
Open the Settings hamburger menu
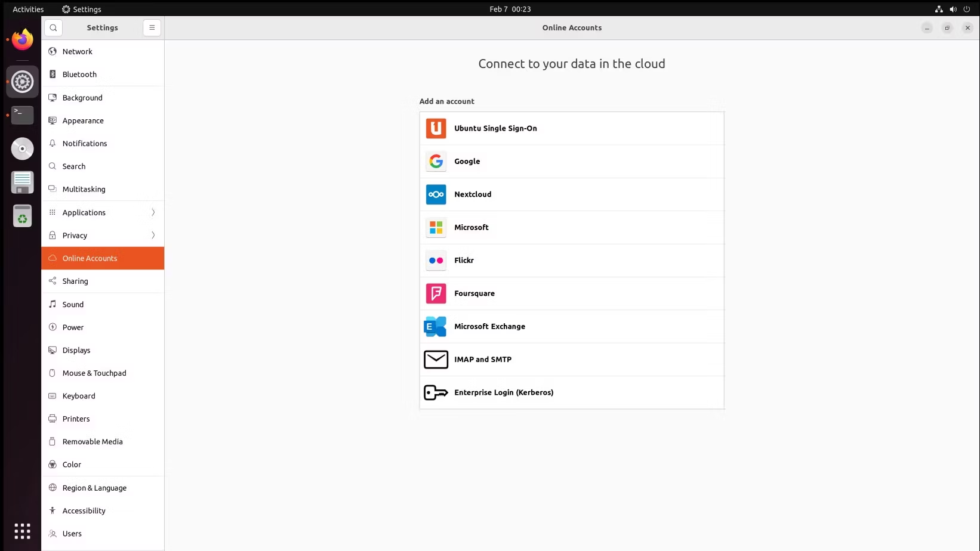pyautogui.click(x=152, y=27)
